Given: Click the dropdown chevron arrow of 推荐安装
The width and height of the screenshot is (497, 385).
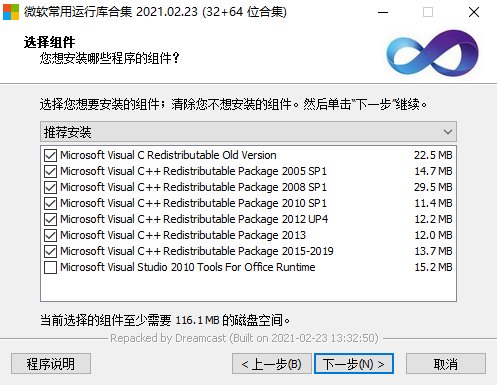Looking at the screenshot, I should (x=448, y=132).
